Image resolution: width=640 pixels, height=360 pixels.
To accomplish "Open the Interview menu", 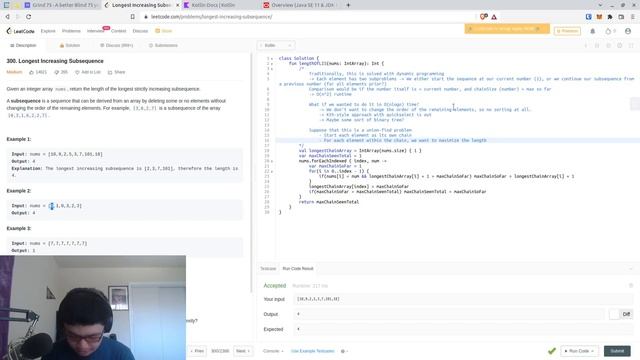I will click(96, 31).
